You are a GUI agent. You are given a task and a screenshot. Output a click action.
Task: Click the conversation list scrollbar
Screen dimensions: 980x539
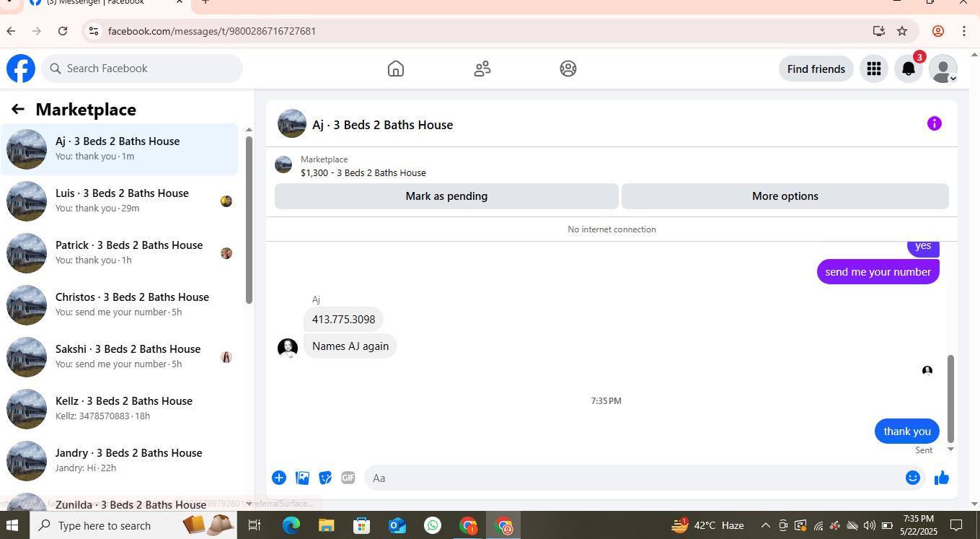point(249,220)
